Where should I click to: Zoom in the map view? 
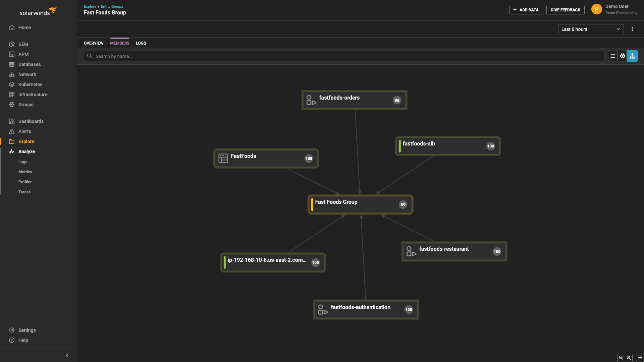pyautogui.click(x=629, y=358)
